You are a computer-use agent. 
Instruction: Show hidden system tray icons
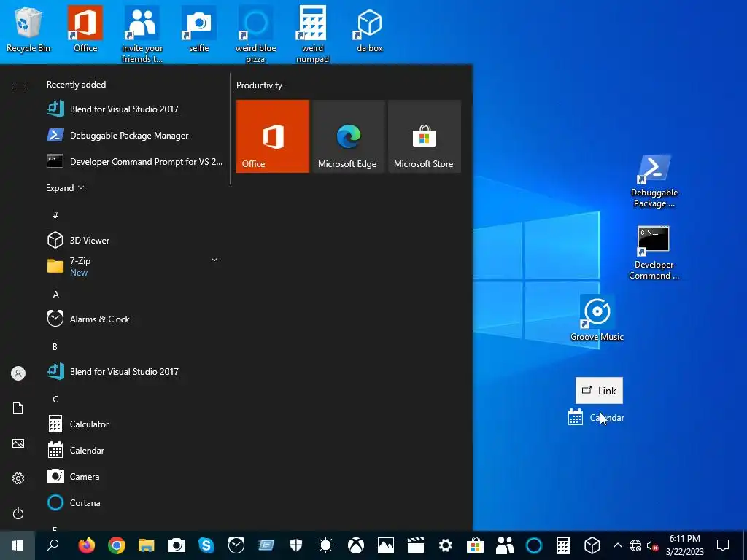coord(617,545)
